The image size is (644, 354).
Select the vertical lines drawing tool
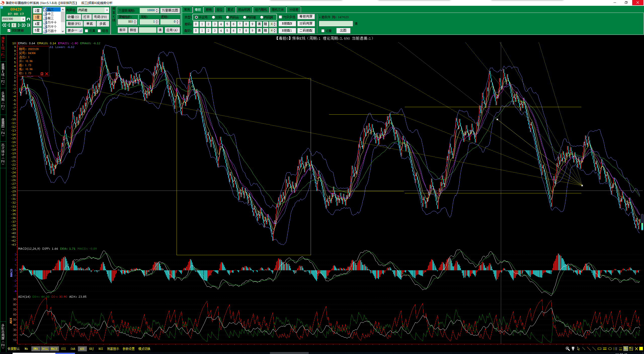pos(615,349)
